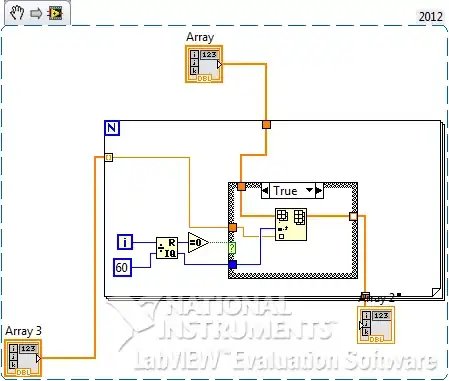Viewport: 449px width, 381px height.
Task: Click the gray arrow snippet icon
Action: coord(36,13)
